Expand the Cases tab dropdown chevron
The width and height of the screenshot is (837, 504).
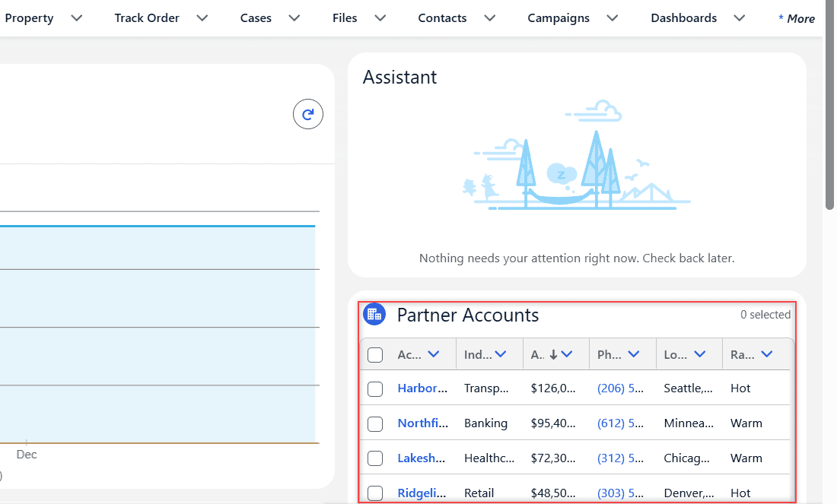(294, 18)
